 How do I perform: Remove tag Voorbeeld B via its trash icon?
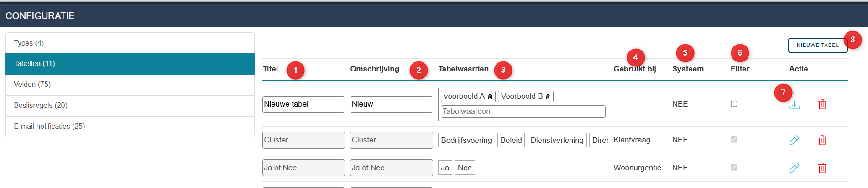point(548,97)
